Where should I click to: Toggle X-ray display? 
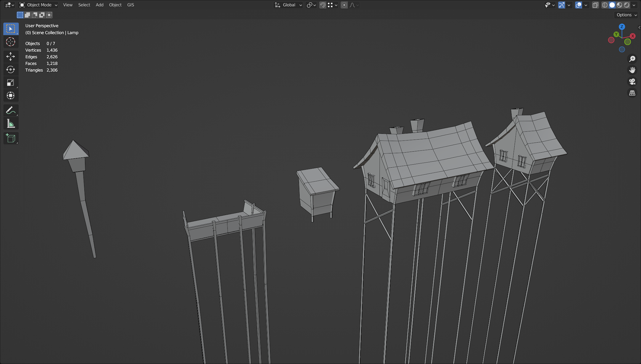click(595, 5)
